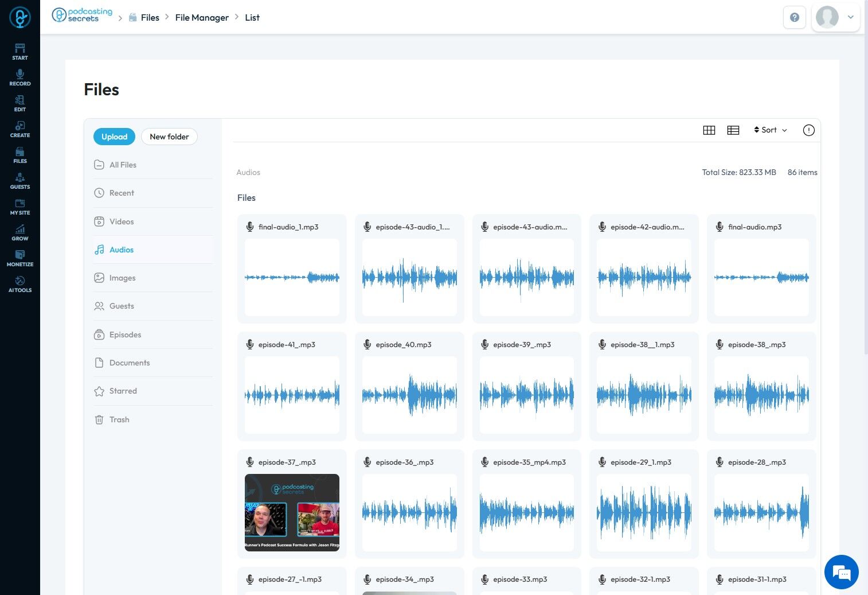Viewport: 868px width, 595px height.
Task: Open the CREATE section in sidebar
Action: [x=20, y=129]
